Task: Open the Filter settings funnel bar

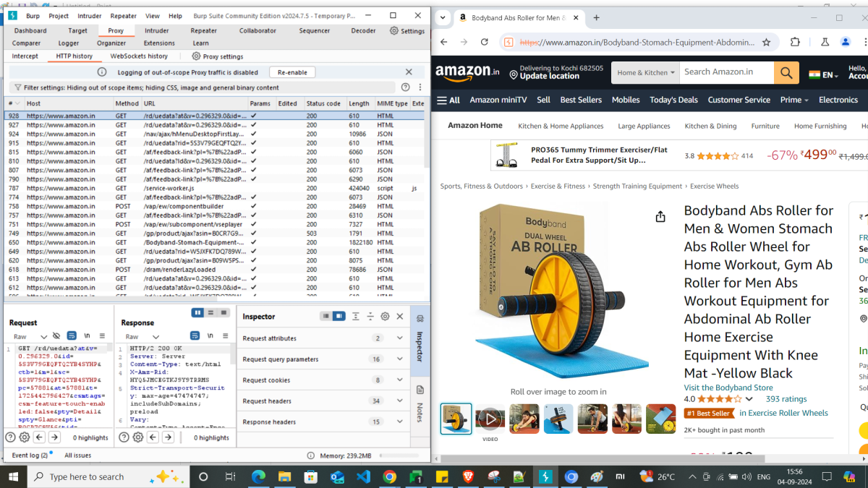Action: tap(203, 87)
